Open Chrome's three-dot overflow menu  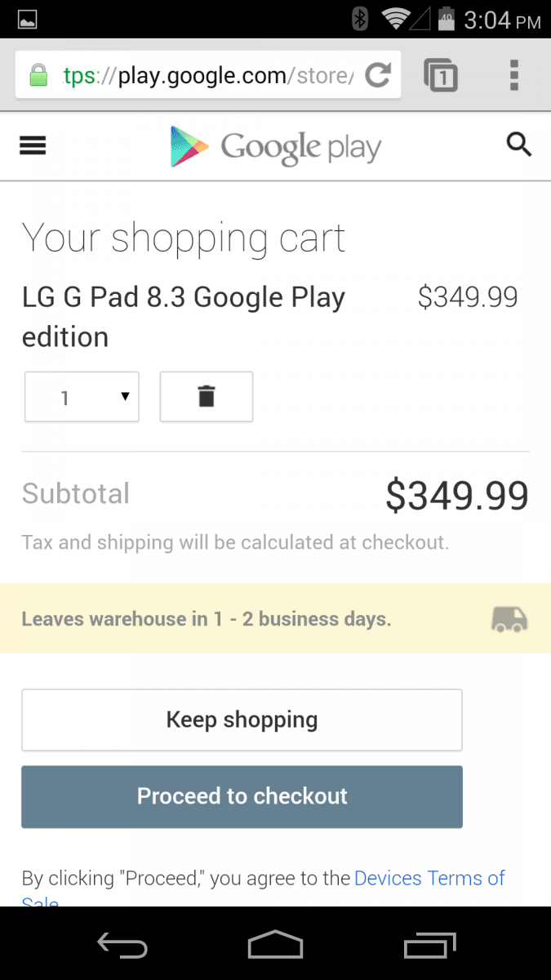(x=514, y=75)
